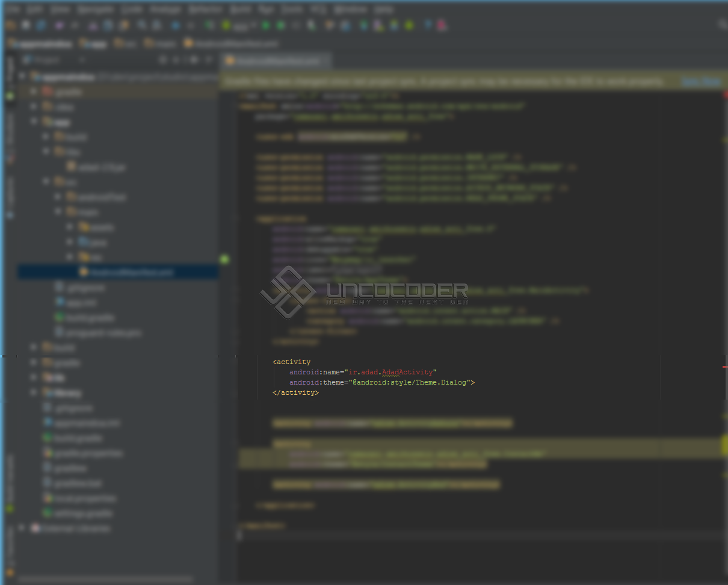This screenshot has width=728, height=585.
Task: Open the Build menu
Action: [x=241, y=10]
